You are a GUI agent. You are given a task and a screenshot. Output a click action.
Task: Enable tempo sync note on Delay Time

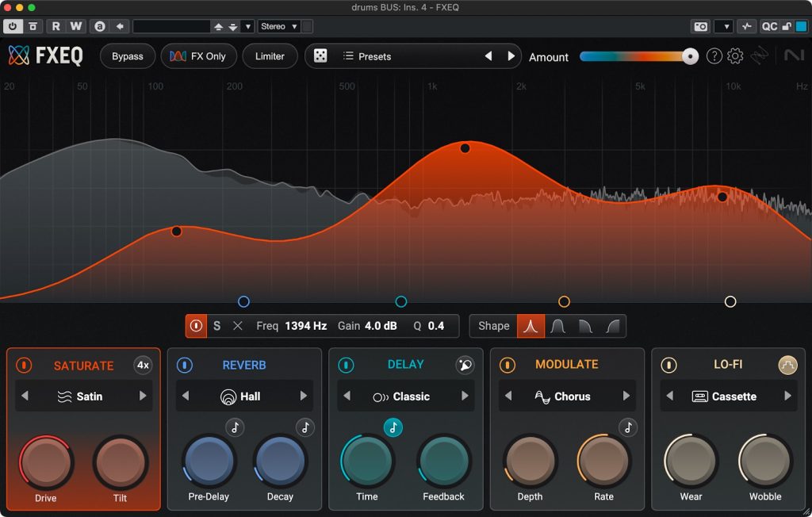393,427
